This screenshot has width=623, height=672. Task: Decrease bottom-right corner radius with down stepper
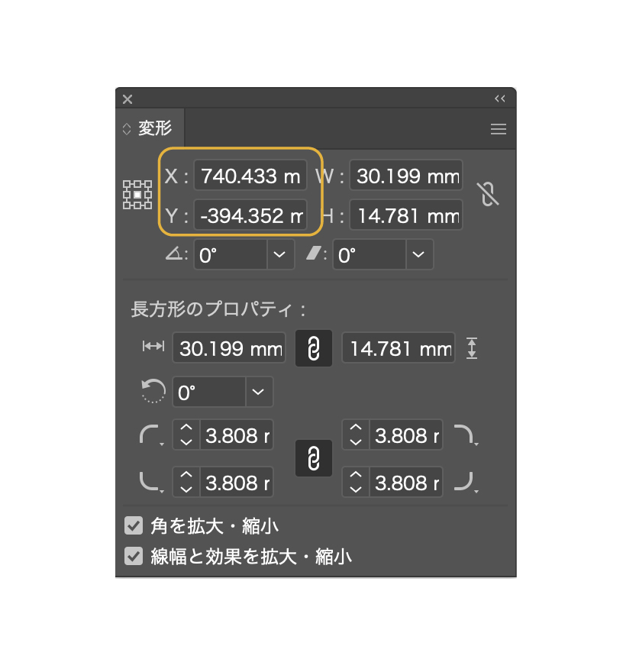356,489
